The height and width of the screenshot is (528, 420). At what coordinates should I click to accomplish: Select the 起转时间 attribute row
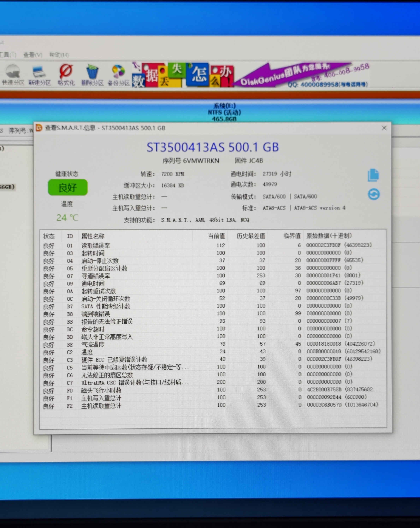tap(213, 253)
